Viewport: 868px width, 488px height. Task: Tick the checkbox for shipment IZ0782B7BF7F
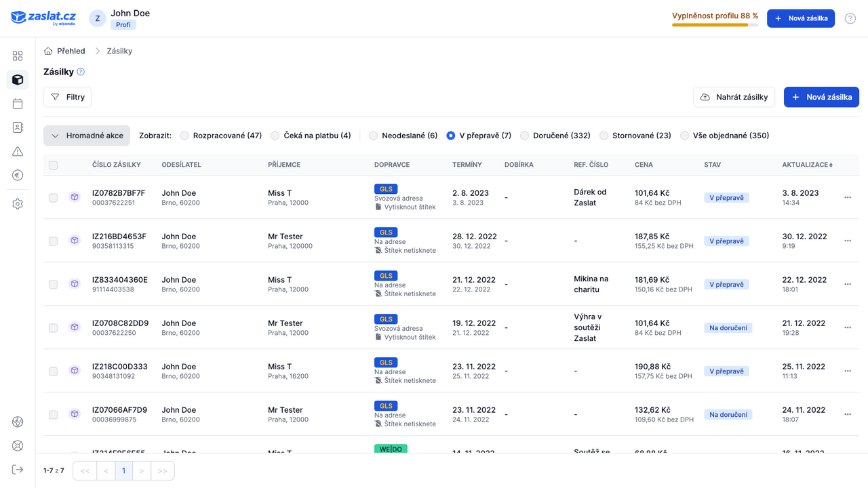[53, 198]
